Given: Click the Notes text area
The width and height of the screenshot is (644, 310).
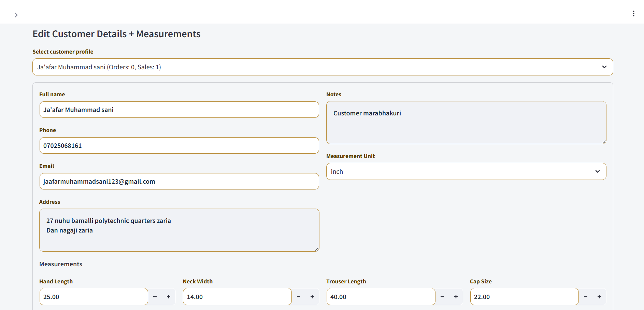Looking at the screenshot, I should [x=466, y=123].
